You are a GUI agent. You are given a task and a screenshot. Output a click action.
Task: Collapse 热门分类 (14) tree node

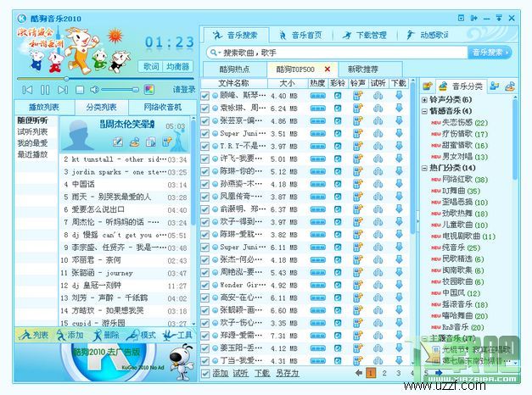click(x=424, y=168)
